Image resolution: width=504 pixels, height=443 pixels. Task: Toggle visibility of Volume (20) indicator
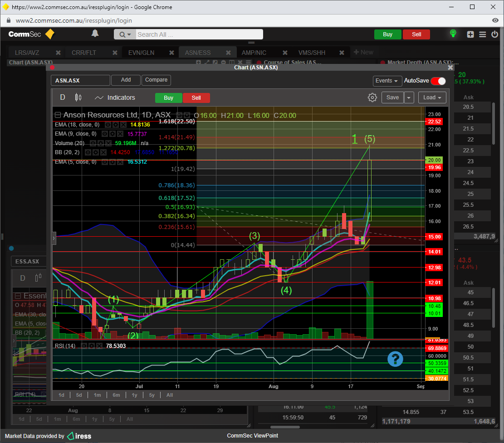click(93, 143)
